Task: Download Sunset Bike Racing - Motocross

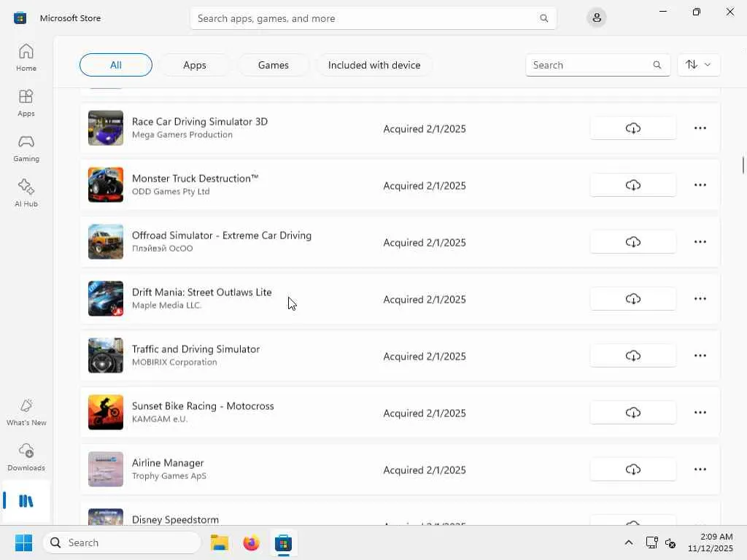Action: [632, 413]
